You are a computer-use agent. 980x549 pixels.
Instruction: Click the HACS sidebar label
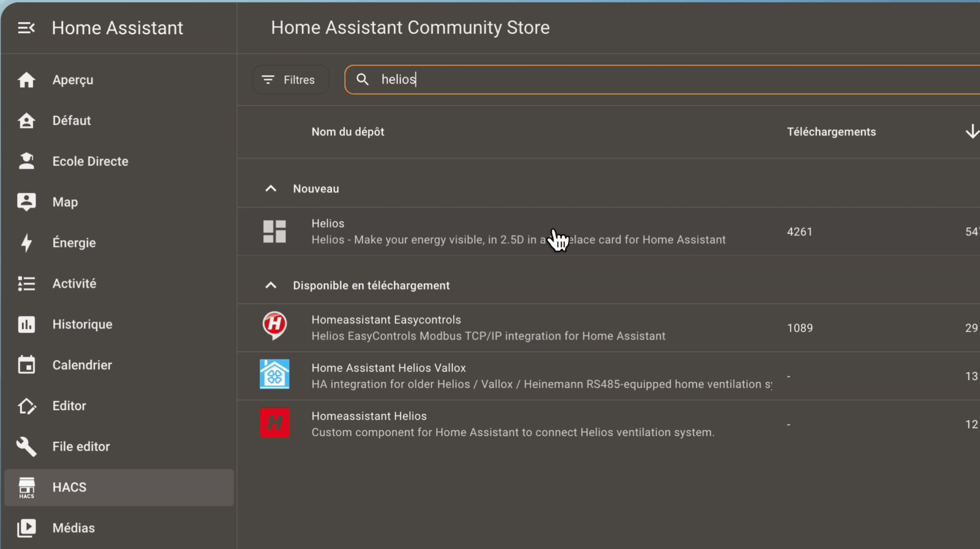(69, 487)
